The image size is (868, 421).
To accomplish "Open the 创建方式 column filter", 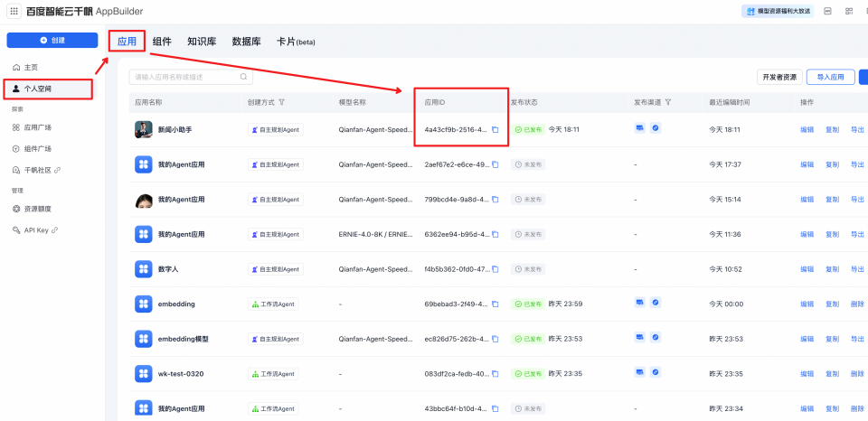I will [282, 102].
